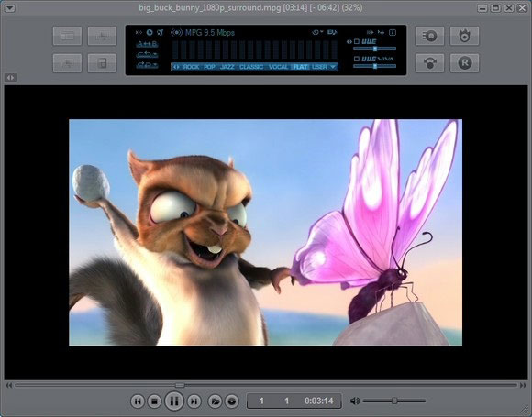The height and width of the screenshot is (417, 532).
Task: Pause the video playback
Action: pyautogui.click(x=174, y=401)
